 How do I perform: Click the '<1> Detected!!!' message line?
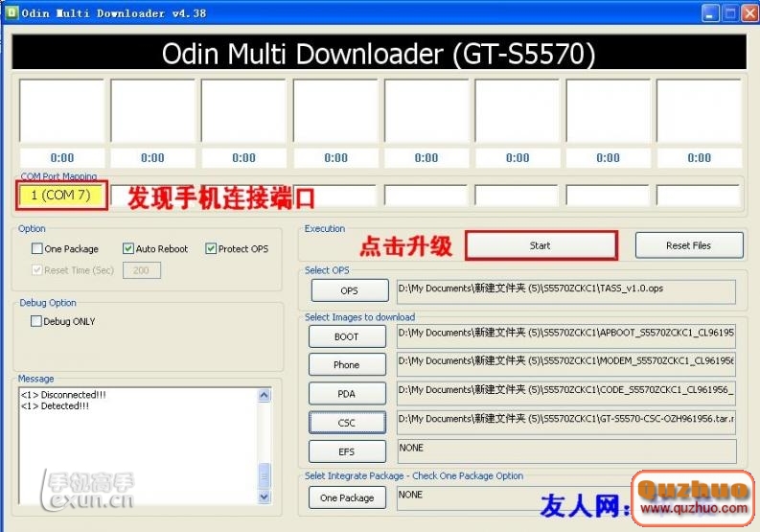[x=55, y=405]
